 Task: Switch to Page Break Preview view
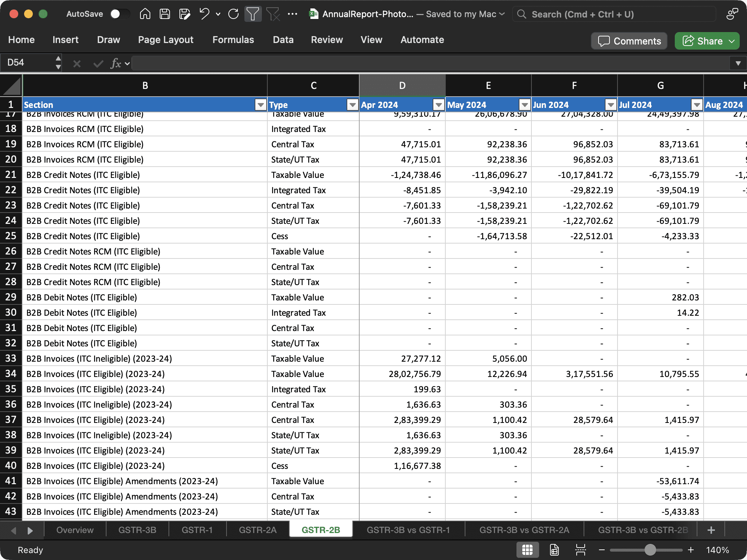[580, 550]
